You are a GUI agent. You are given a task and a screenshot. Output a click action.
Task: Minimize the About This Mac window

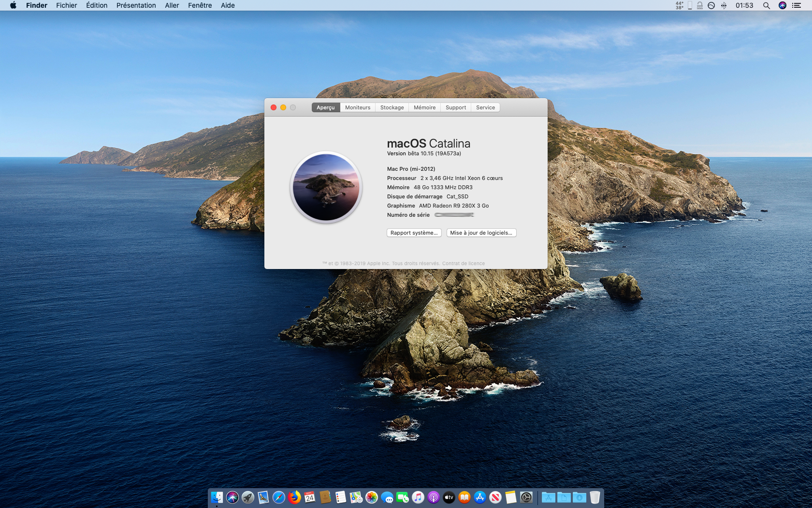[x=283, y=107]
